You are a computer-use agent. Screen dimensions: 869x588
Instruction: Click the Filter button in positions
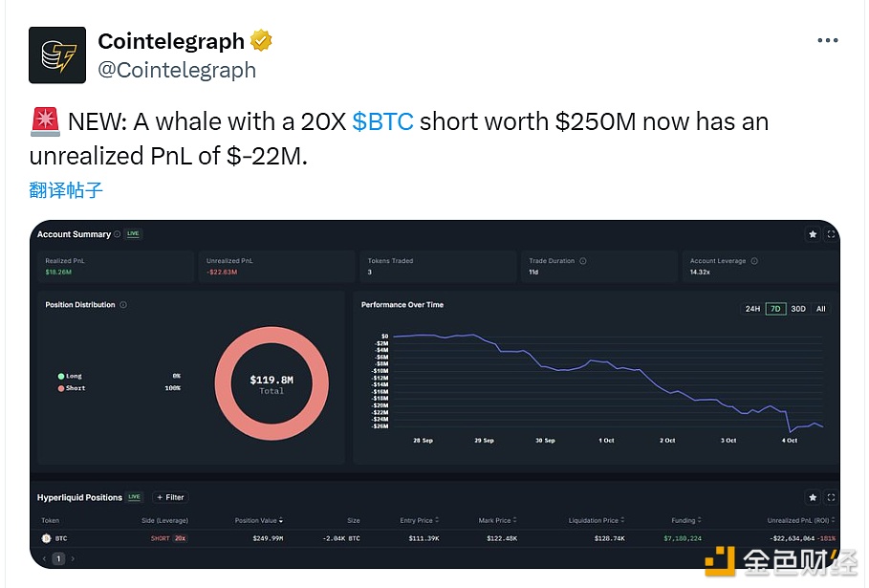pyautogui.click(x=170, y=497)
